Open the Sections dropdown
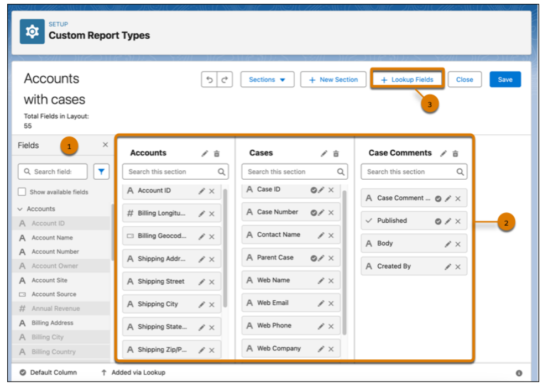Image resolution: width=553 pixels, height=392 pixels. point(267,80)
